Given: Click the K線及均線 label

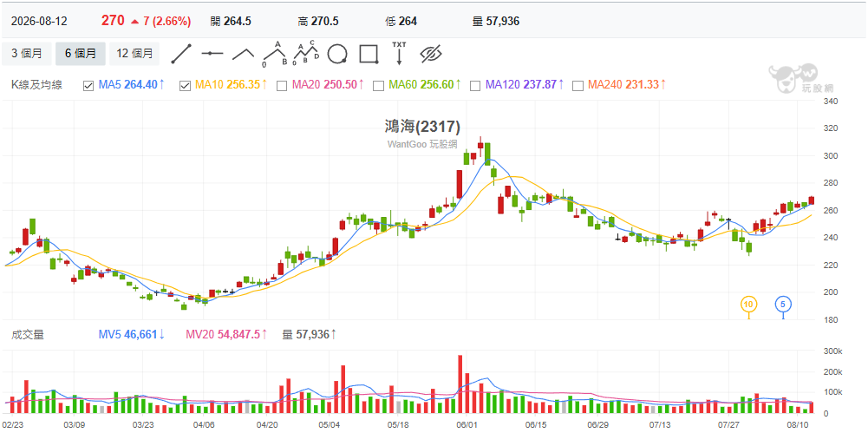Looking at the screenshot, I should coord(36,85).
